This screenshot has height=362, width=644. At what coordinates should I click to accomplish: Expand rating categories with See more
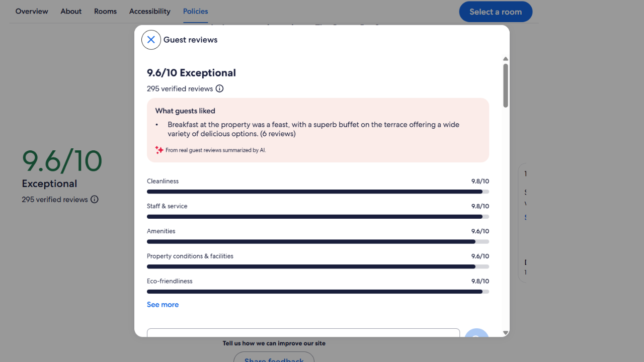point(163,305)
